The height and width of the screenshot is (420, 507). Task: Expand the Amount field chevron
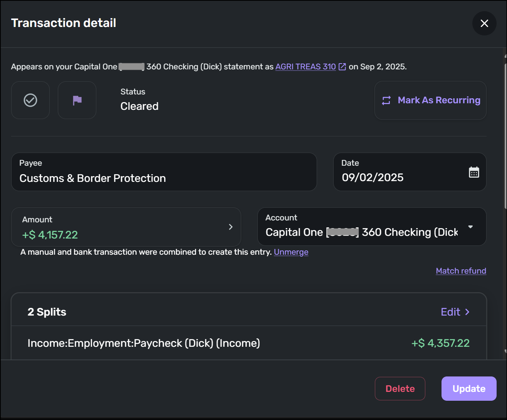pyautogui.click(x=230, y=227)
